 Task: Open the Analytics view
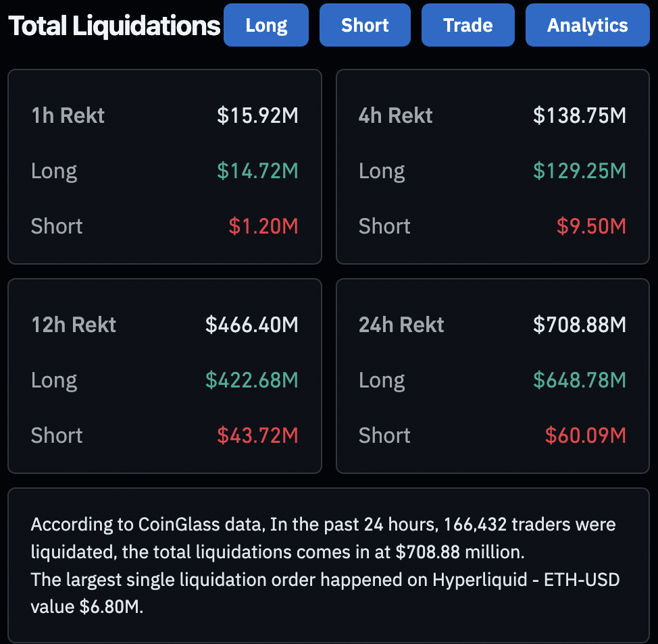point(586,25)
